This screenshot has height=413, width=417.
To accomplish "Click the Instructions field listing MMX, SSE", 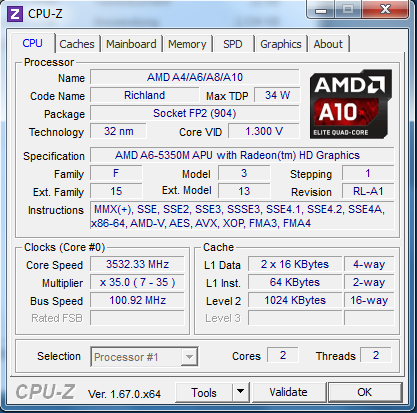I will click(242, 216).
